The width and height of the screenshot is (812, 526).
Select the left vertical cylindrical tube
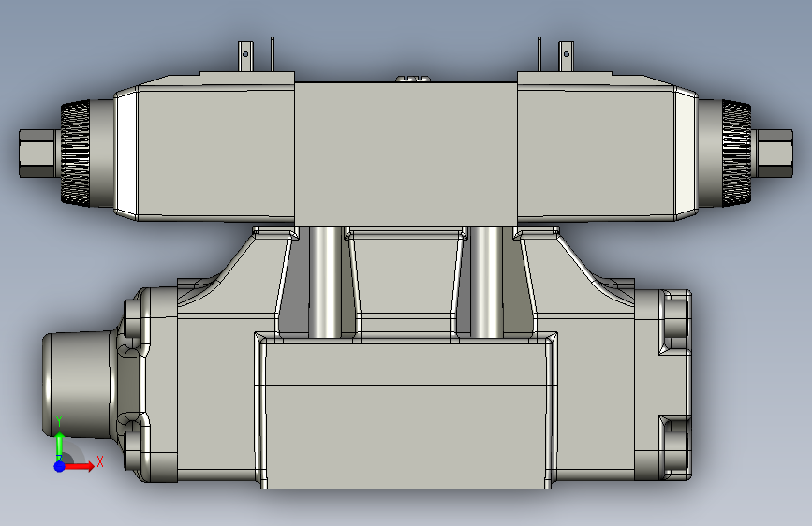[325, 282]
